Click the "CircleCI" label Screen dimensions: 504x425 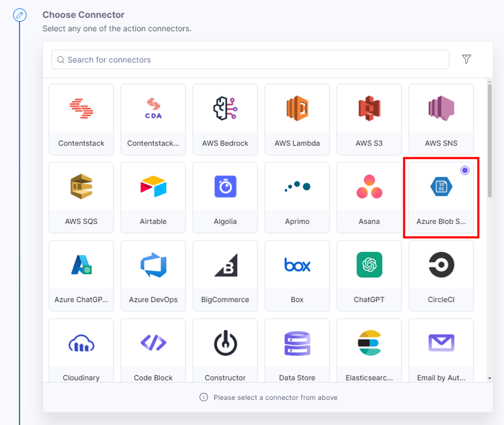(441, 299)
